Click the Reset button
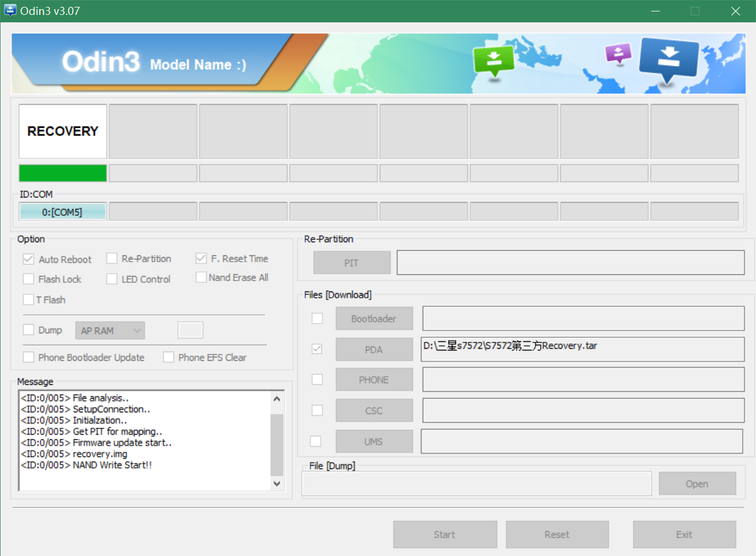This screenshot has height=556, width=756. [557, 534]
